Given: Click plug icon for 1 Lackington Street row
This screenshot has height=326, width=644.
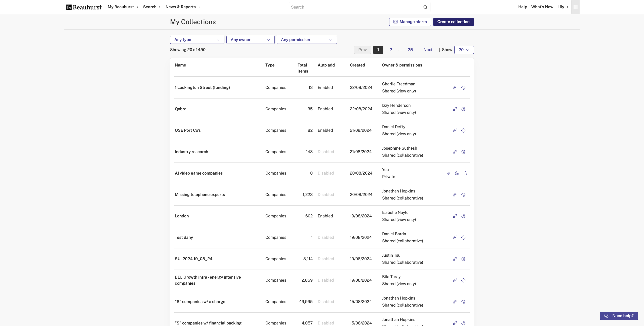Looking at the screenshot, I should click(x=455, y=88).
